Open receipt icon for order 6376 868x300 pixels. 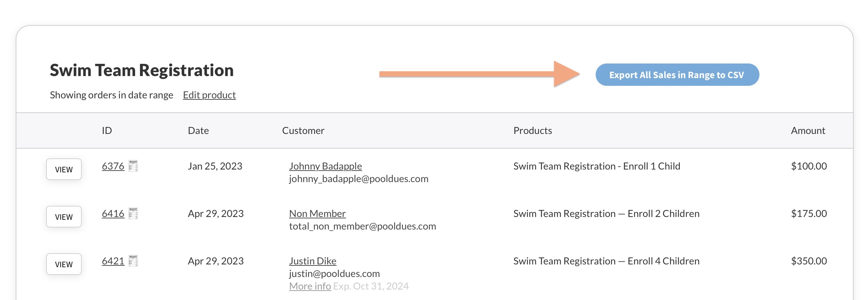pyautogui.click(x=133, y=166)
